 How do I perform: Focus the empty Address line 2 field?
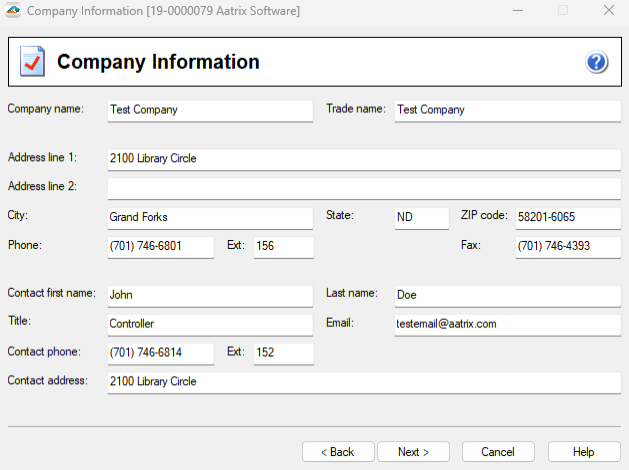[x=364, y=187]
